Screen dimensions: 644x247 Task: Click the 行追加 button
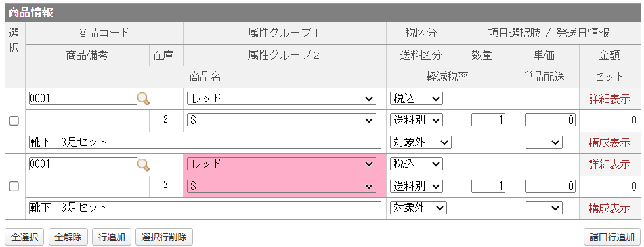coord(112,237)
